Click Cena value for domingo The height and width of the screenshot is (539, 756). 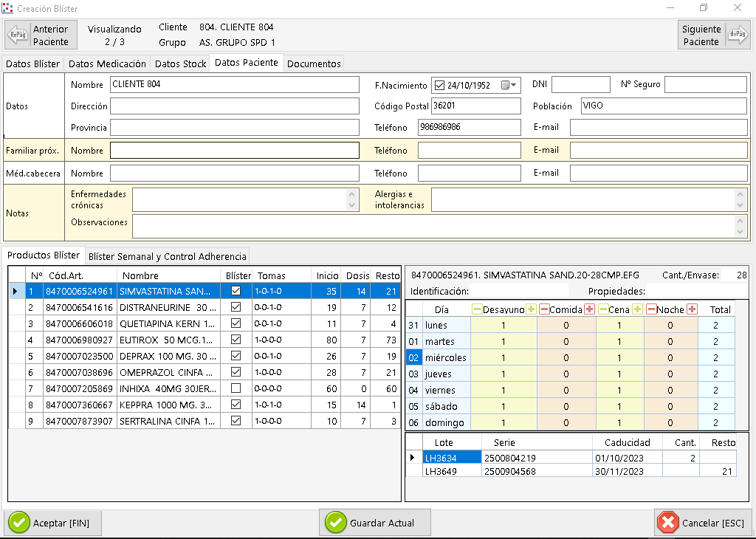click(x=619, y=422)
